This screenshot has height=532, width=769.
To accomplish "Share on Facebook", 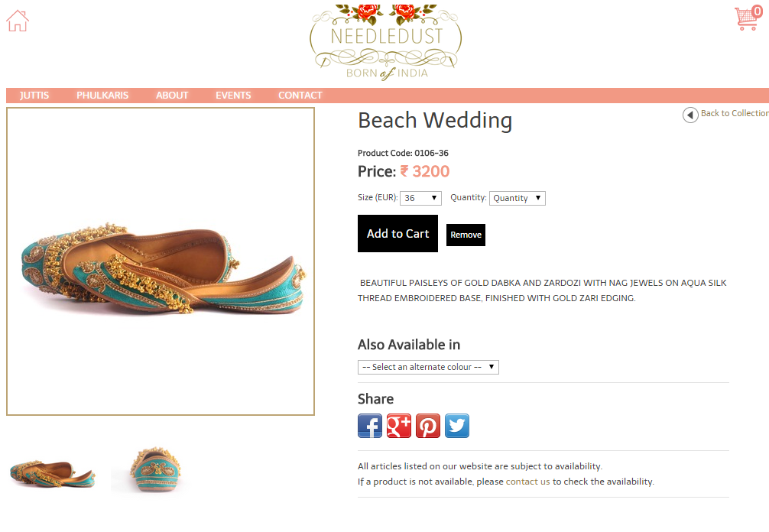I will click(x=370, y=426).
